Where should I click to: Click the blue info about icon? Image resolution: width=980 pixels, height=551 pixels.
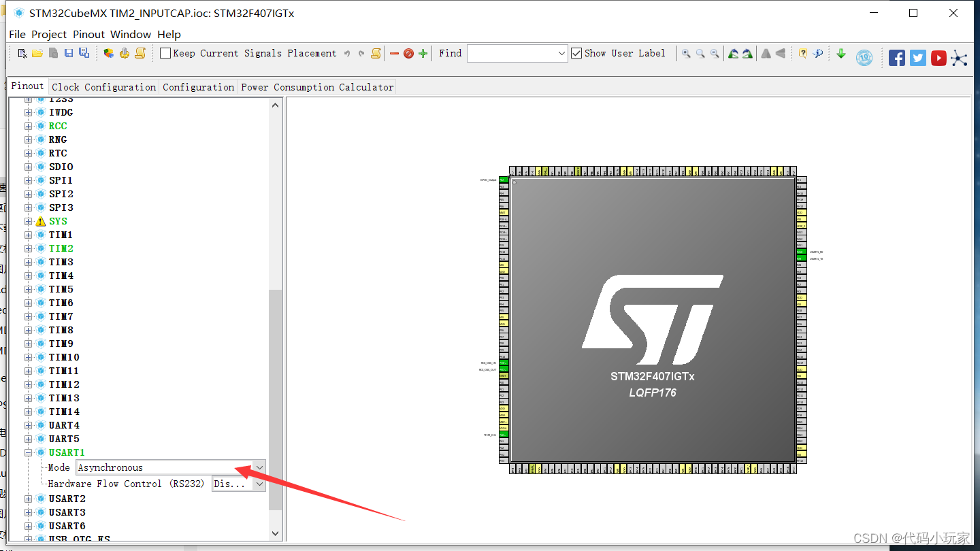click(x=818, y=53)
